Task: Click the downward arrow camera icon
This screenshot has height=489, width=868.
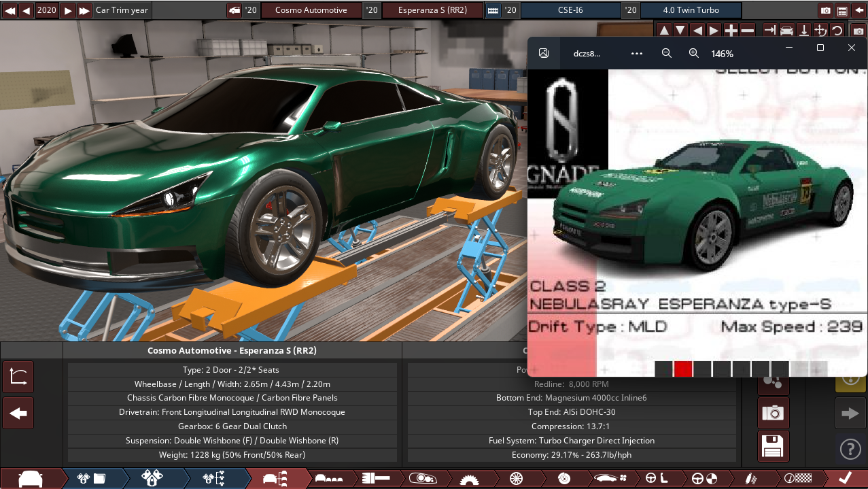Action: (x=803, y=31)
